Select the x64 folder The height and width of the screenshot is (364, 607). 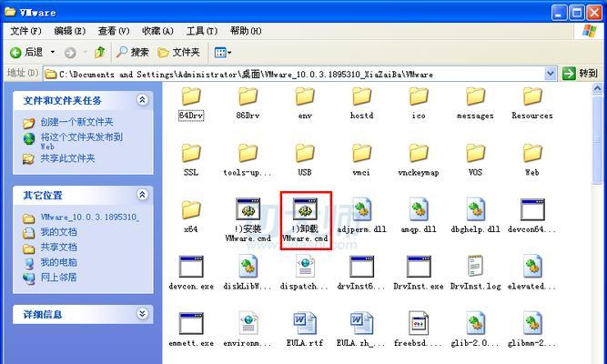point(191,217)
